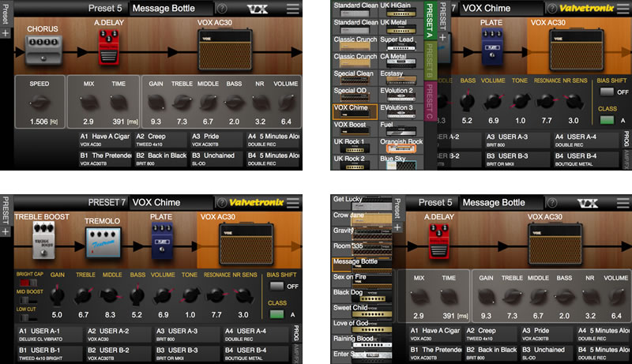Collapse the PRESET tab beside the amp model list

coord(442,16)
